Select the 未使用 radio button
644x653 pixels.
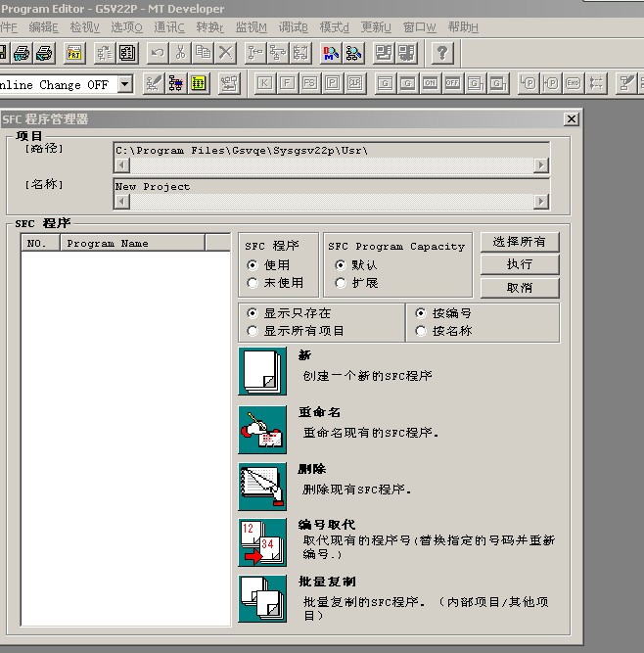click(253, 283)
